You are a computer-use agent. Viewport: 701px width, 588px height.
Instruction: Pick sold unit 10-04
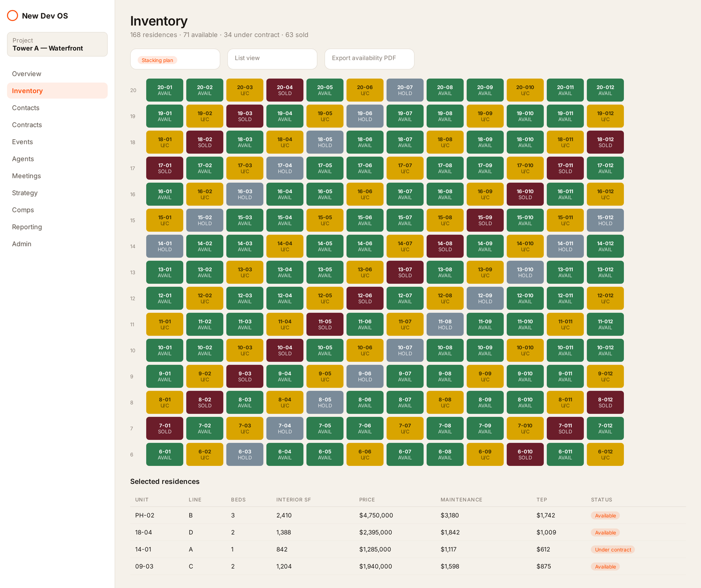[x=285, y=350]
